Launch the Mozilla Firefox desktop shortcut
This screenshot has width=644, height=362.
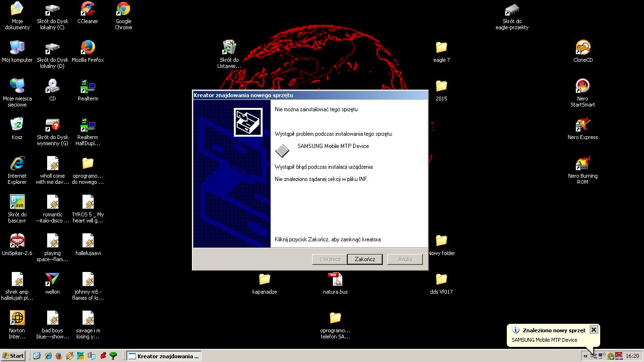pyautogui.click(x=88, y=51)
